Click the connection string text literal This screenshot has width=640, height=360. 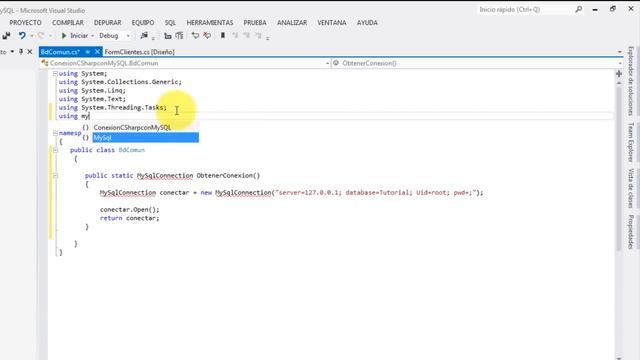point(375,193)
